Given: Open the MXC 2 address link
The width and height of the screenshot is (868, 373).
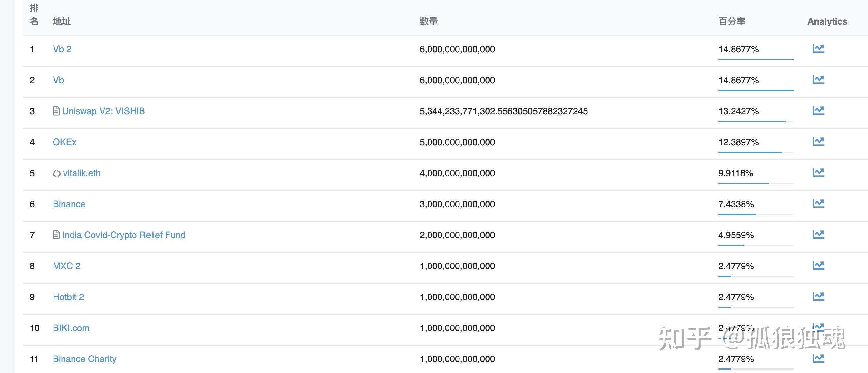Looking at the screenshot, I should pyautogui.click(x=67, y=266).
